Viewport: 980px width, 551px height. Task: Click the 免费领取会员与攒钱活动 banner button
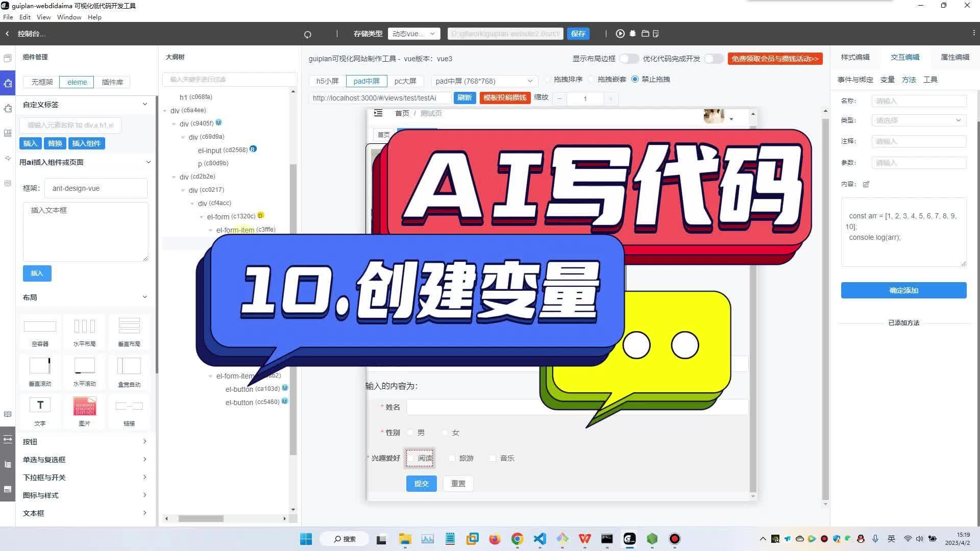pyautogui.click(x=775, y=59)
